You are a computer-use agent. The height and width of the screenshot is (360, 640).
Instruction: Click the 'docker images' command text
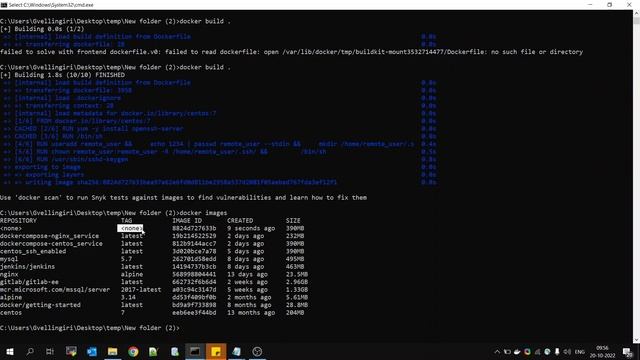click(203, 213)
